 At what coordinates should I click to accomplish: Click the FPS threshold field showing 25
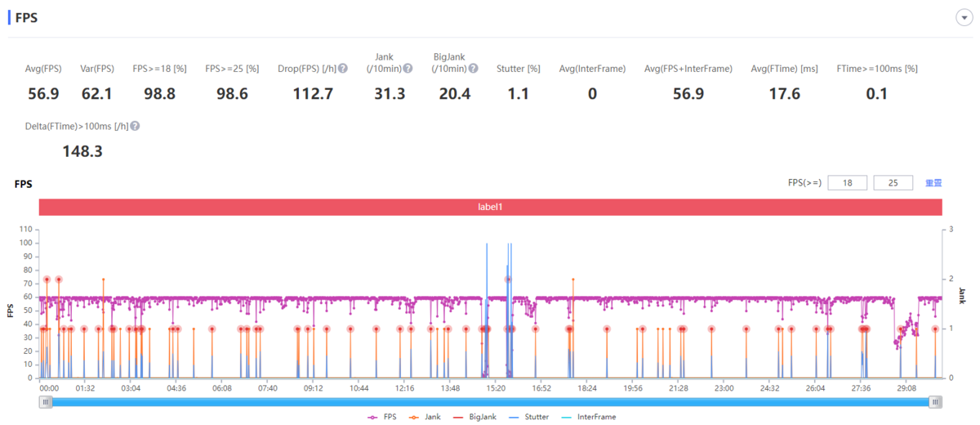click(893, 183)
